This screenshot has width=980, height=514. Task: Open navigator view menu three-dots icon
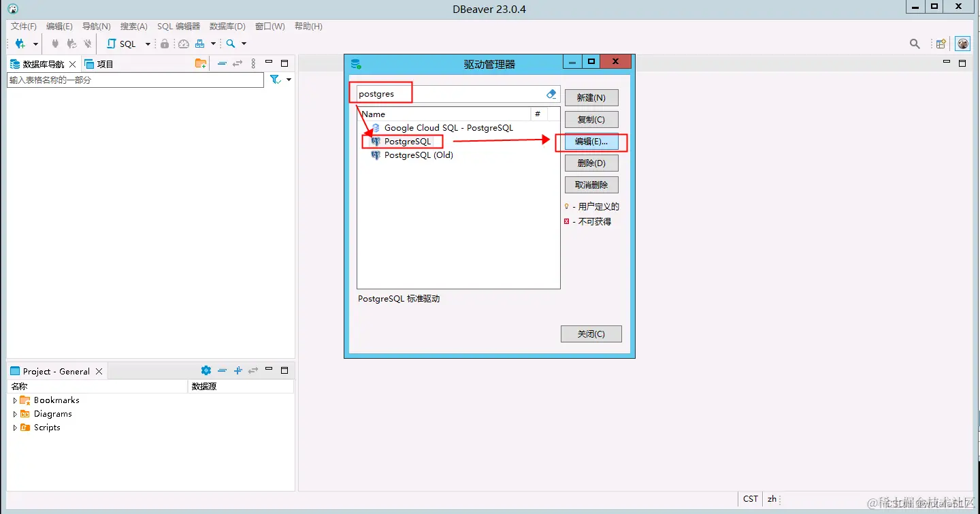[x=253, y=63]
